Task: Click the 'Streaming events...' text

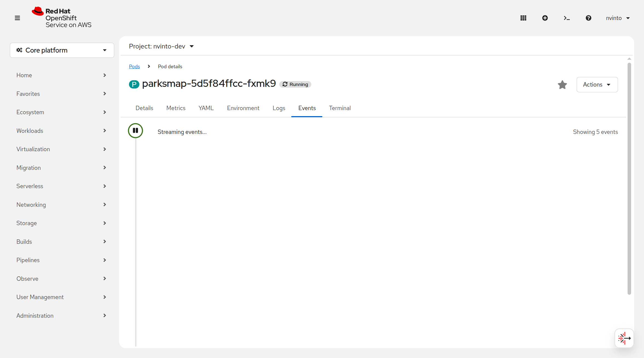Action: (182, 132)
